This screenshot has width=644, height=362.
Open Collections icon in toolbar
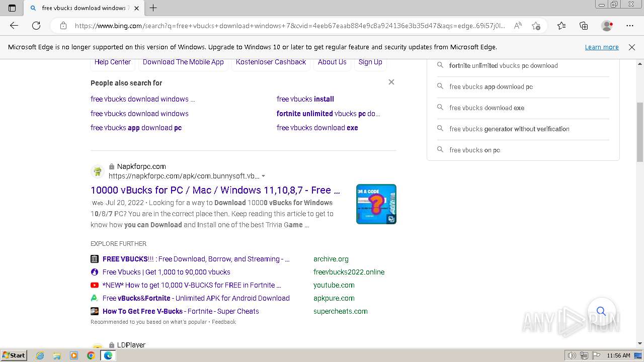point(584,26)
